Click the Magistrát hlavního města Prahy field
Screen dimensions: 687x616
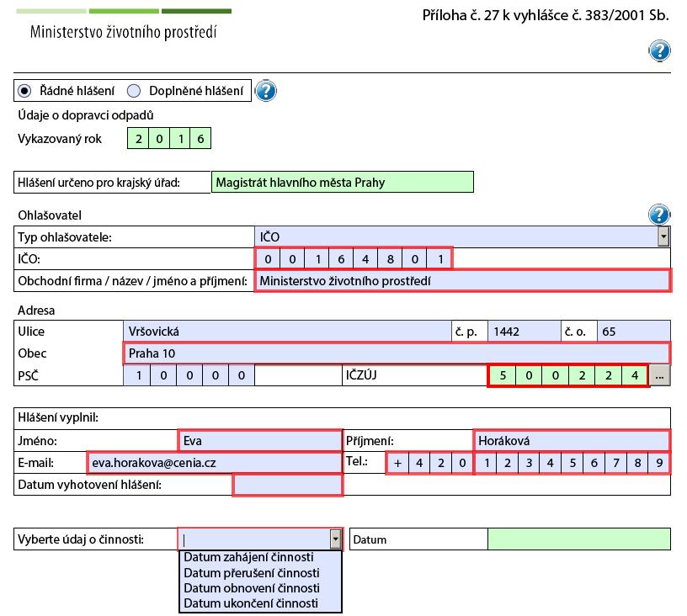[343, 182]
